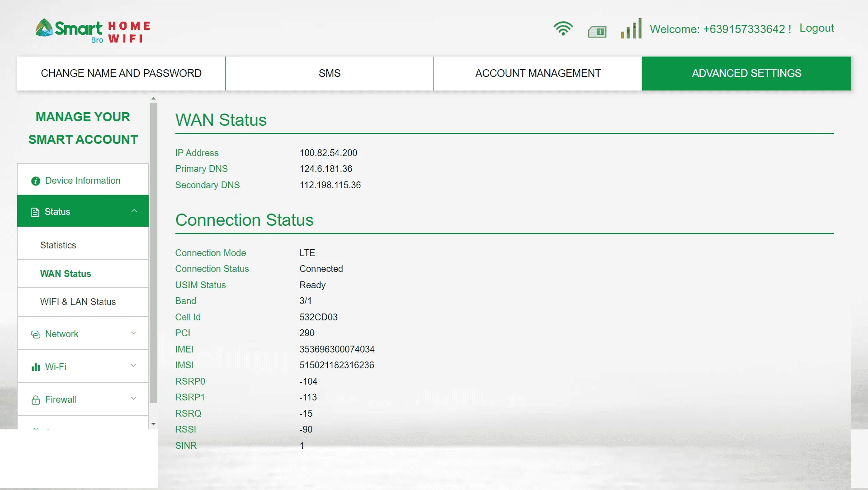
Task: Expand the Firewall section chevron
Action: click(133, 399)
